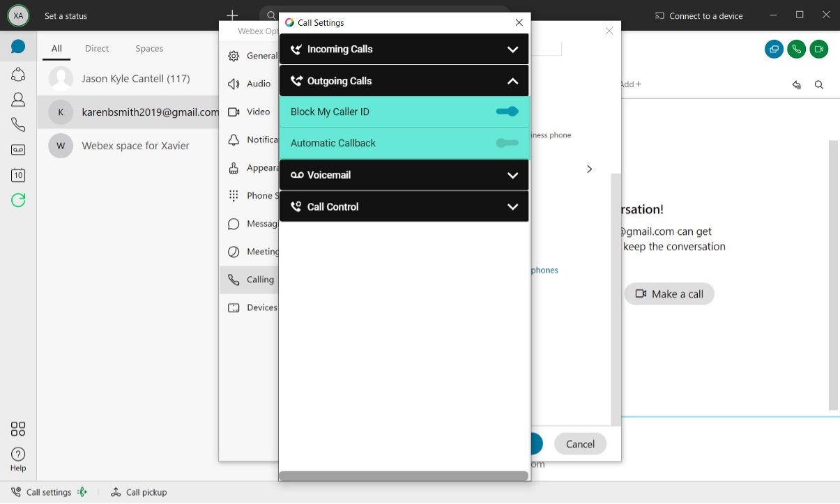Open Audio in Webex Options menu
Screen dimensions: 840x504
249,84
